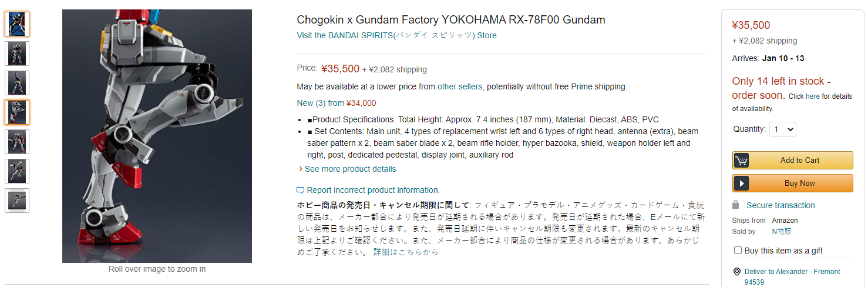Click the speech bubble report icon
The width and height of the screenshot is (868, 287).
301,191
